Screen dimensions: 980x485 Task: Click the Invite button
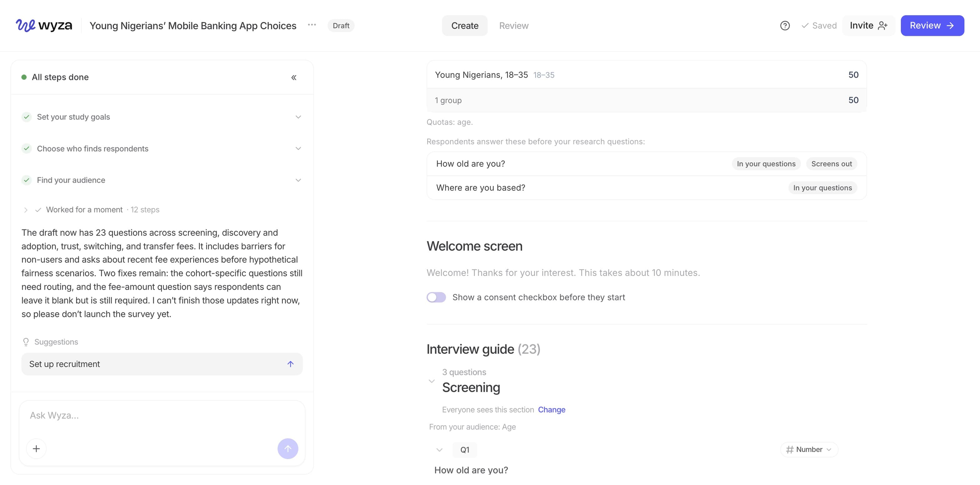click(x=868, y=26)
